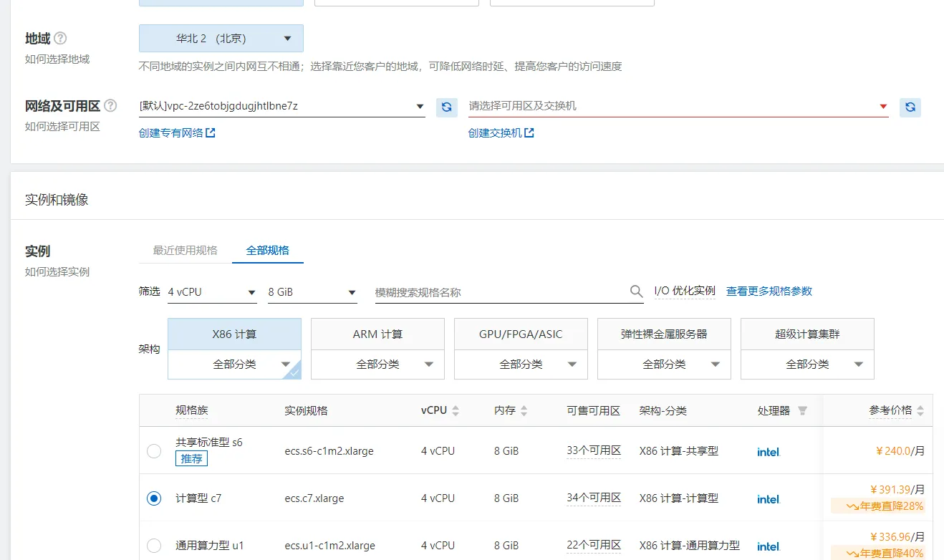Click ¥240.0/月 price
Image resolution: width=944 pixels, height=560 pixels.
pyautogui.click(x=900, y=451)
